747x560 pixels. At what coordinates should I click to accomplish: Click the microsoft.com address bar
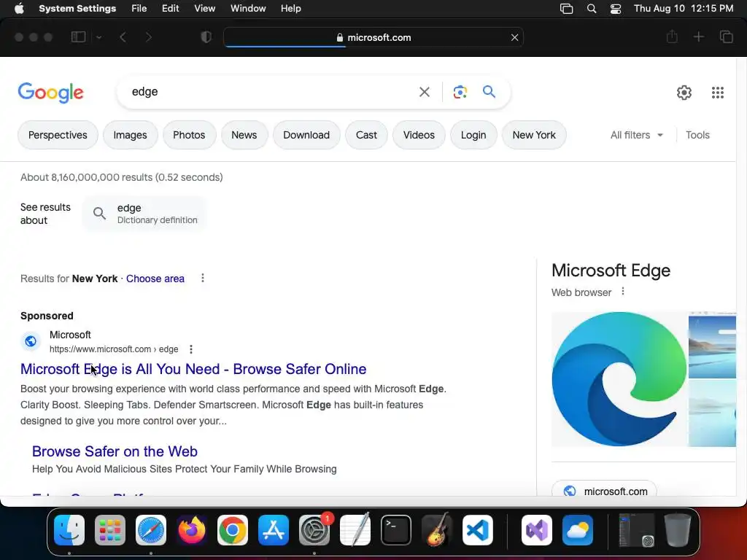pos(373,37)
